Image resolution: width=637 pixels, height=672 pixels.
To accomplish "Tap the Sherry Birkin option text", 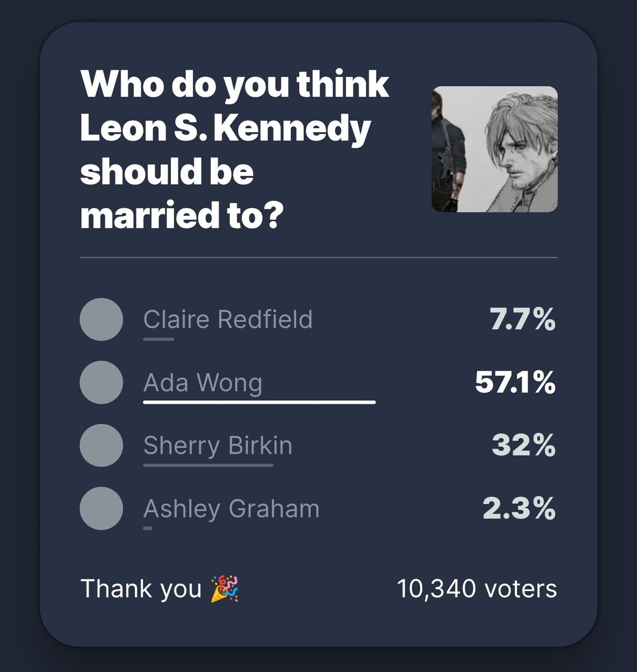I will (217, 446).
